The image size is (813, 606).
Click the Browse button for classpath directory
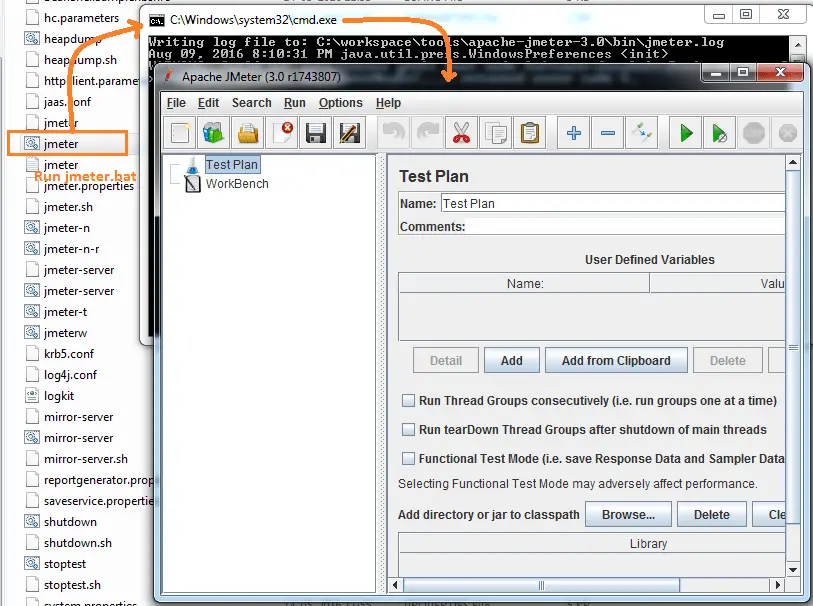tap(628, 514)
